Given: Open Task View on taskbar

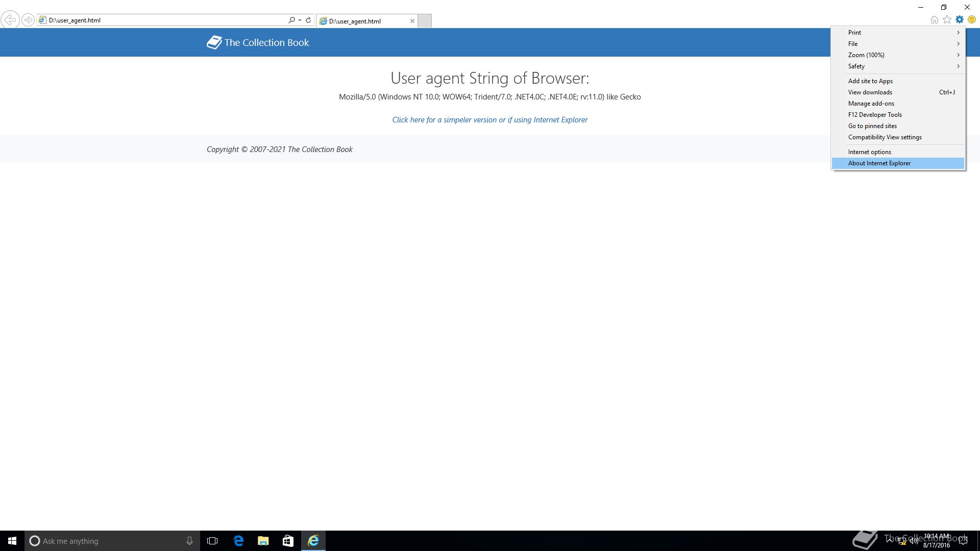Looking at the screenshot, I should coord(212,541).
